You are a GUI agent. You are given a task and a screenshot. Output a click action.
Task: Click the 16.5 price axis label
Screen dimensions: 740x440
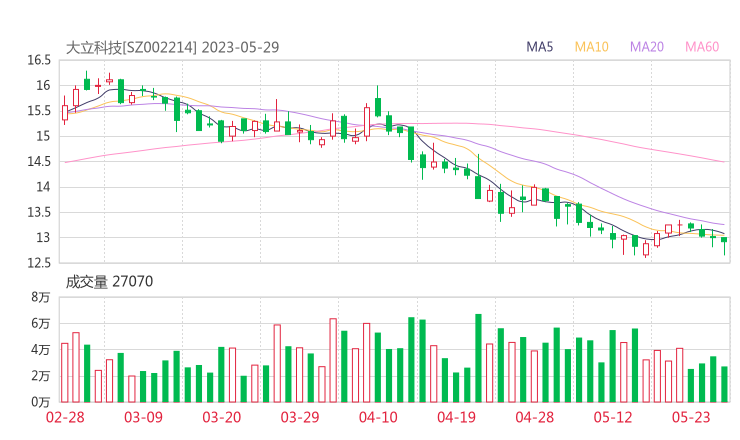pos(39,60)
